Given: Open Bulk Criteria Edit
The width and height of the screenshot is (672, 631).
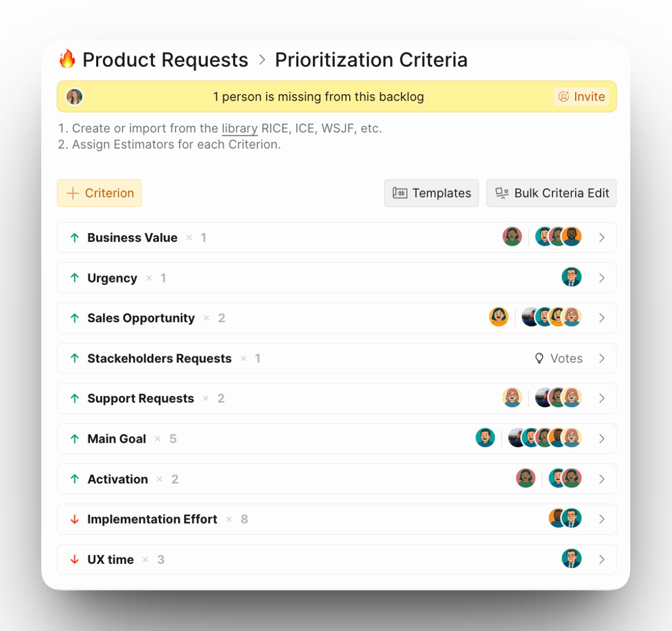Looking at the screenshot, I should (551, 193).
